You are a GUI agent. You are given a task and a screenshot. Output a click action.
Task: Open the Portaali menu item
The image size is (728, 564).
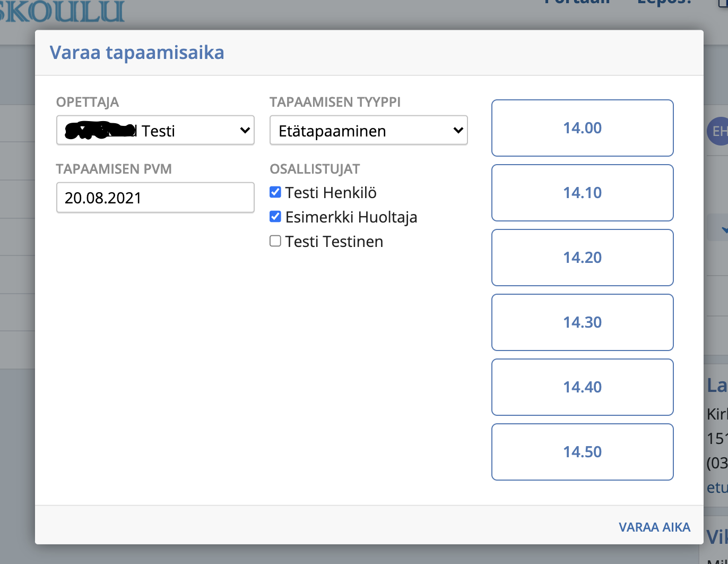click(577, 3)
